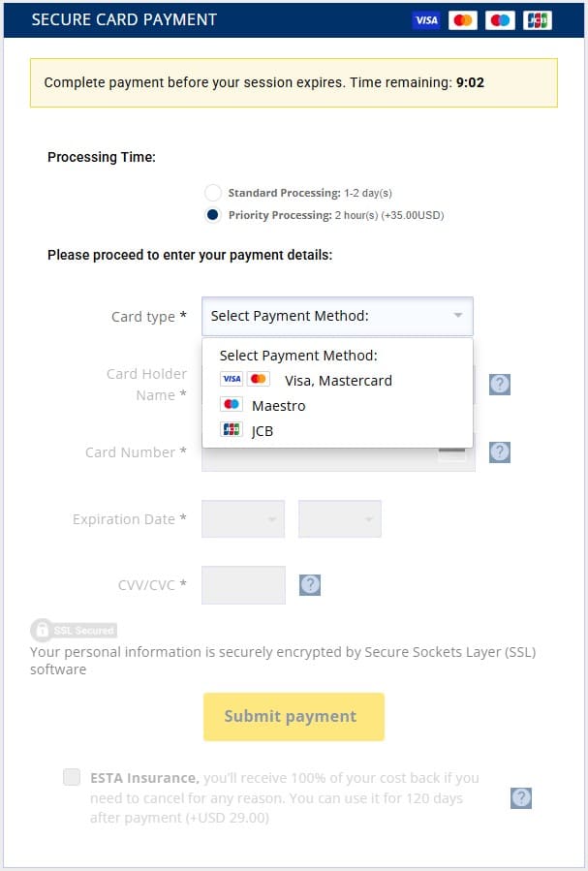The width and height of the screenshot is (588, 871).
Task: Open expiration month dropdown
Action: [x=243, y=519]
